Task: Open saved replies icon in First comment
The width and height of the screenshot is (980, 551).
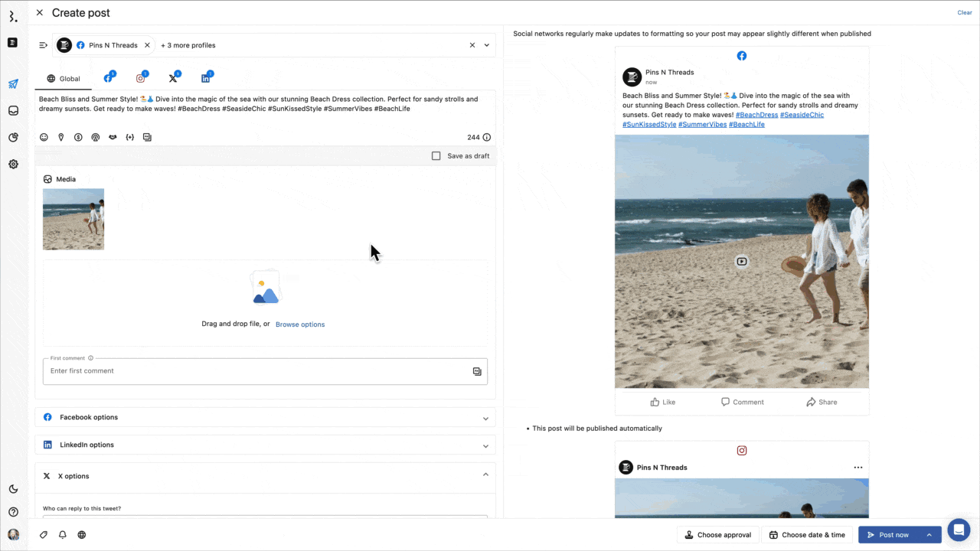Action: [477, 371]
